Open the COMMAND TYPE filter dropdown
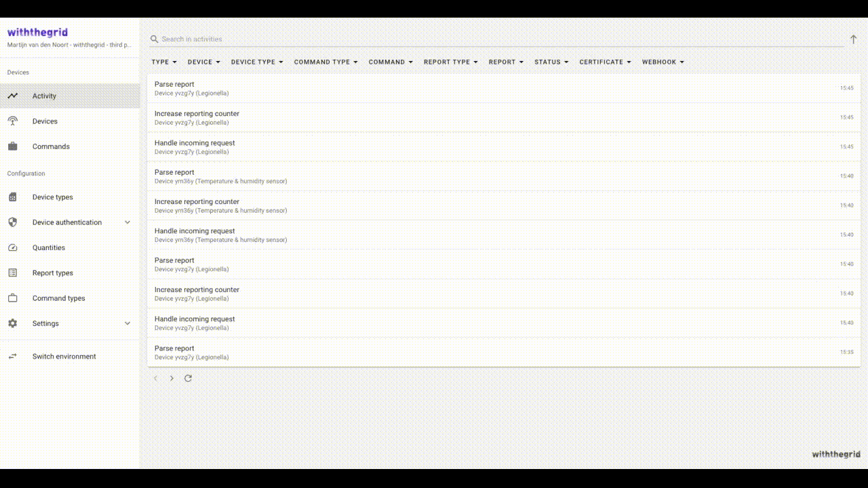Image resolution: width=868 pixels, height=488 pixels. click(x=325, y=62)
